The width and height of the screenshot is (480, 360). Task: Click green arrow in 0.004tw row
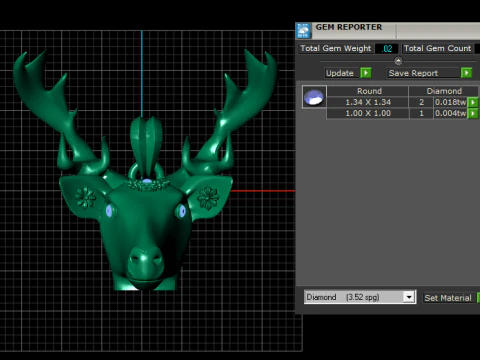click(473, 114)
